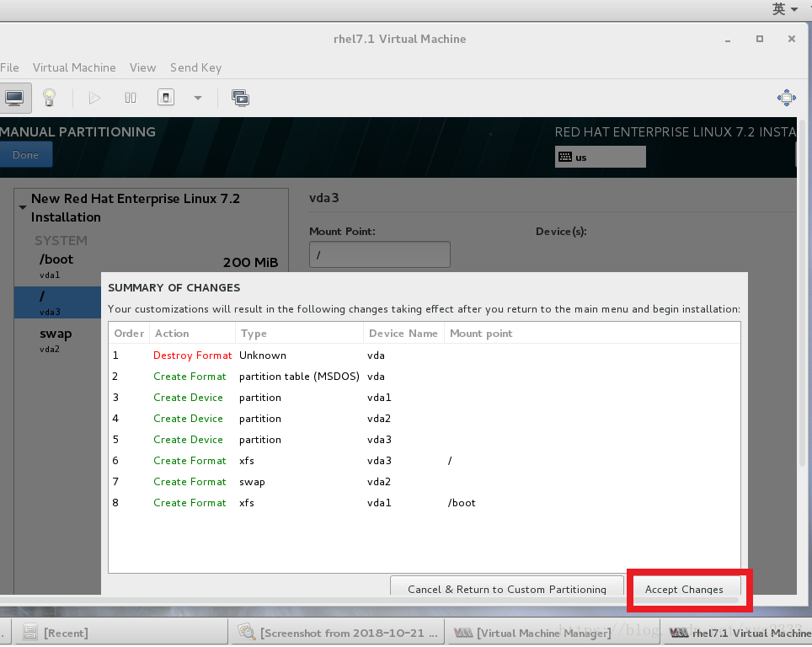Open the View menu
The width and height of the screenshot is (812, 647).
click(142, 68)
